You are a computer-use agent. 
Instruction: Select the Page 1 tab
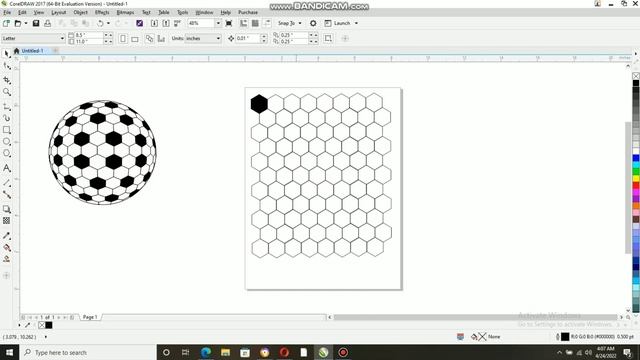pos(90,317)
